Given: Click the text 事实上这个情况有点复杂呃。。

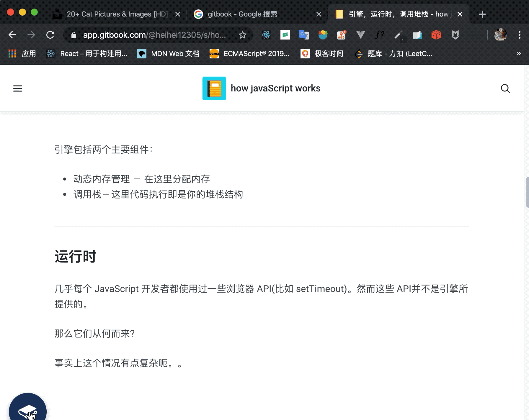Looking at the screenshot, I should coord(119,363).
